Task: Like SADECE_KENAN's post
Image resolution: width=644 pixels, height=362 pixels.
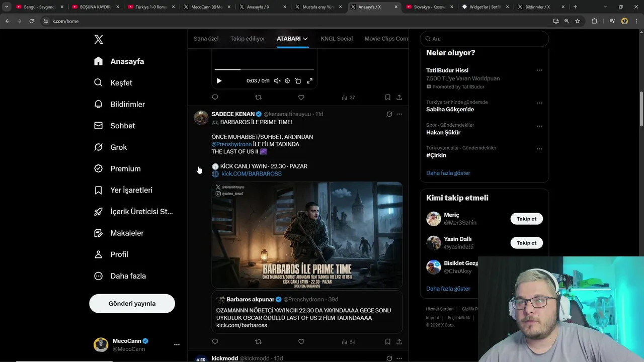Action: tap(301, 342)
